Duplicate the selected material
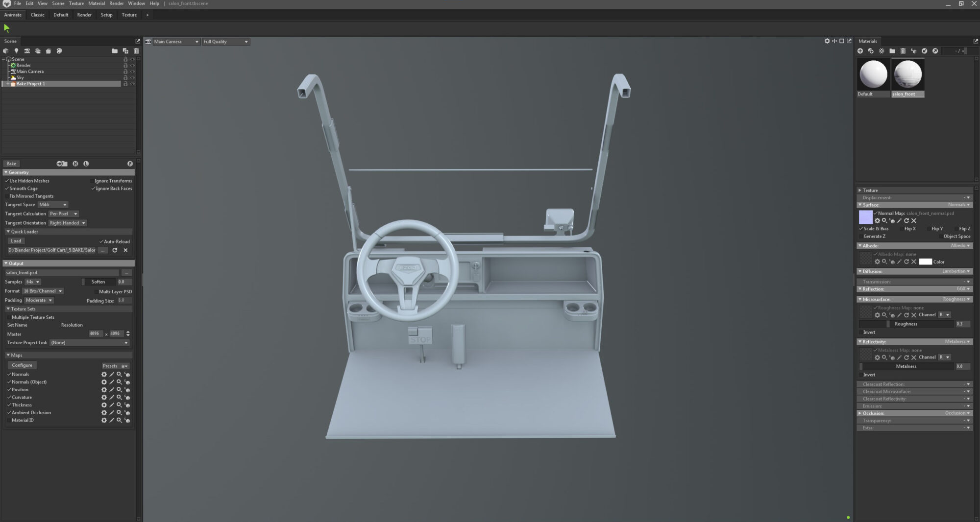The image size is (980, 522). [871, 51]
